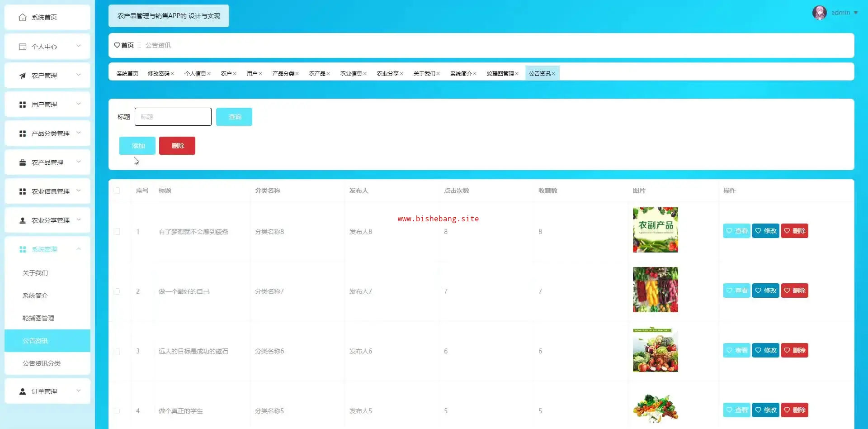This screenshot has width=868, height=429.
Task: Open the admin user dropdown arrow
Action: [856, 13]
